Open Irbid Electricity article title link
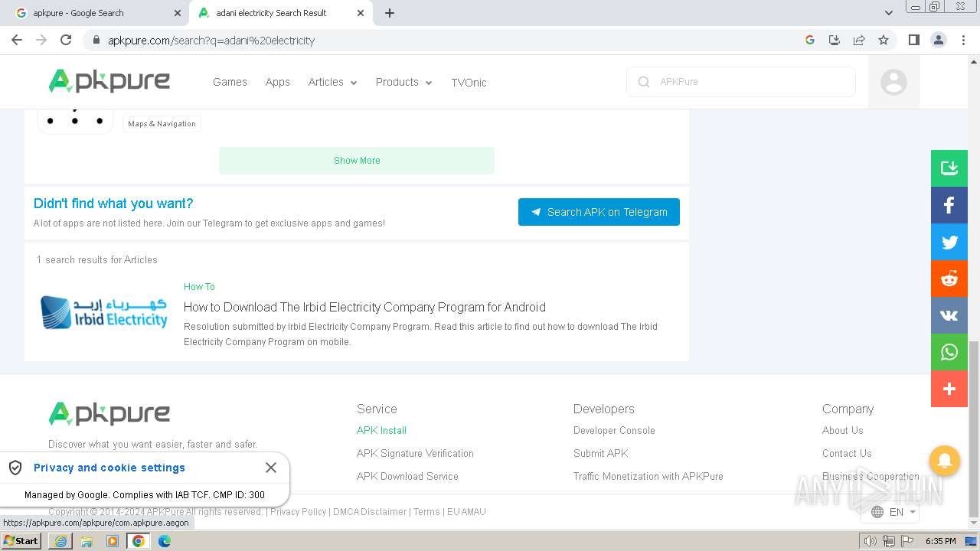This screenshot has height=551, width=980. tap(364, 307)
